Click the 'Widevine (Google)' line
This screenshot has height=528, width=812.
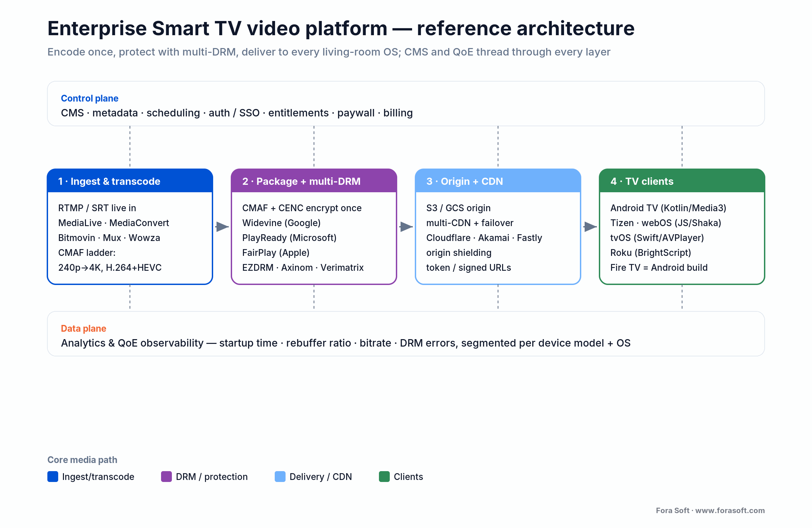pyautogui.click(x=281, y=223)
